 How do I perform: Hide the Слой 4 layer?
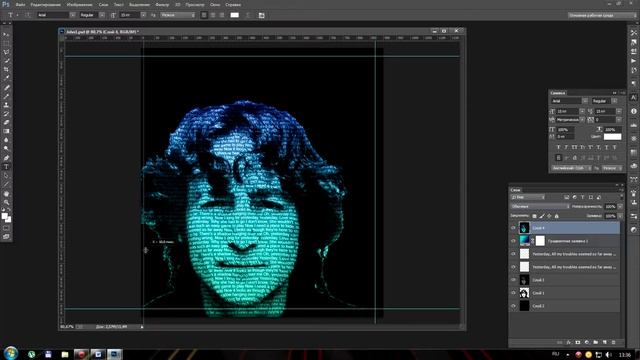coord(513,228)
